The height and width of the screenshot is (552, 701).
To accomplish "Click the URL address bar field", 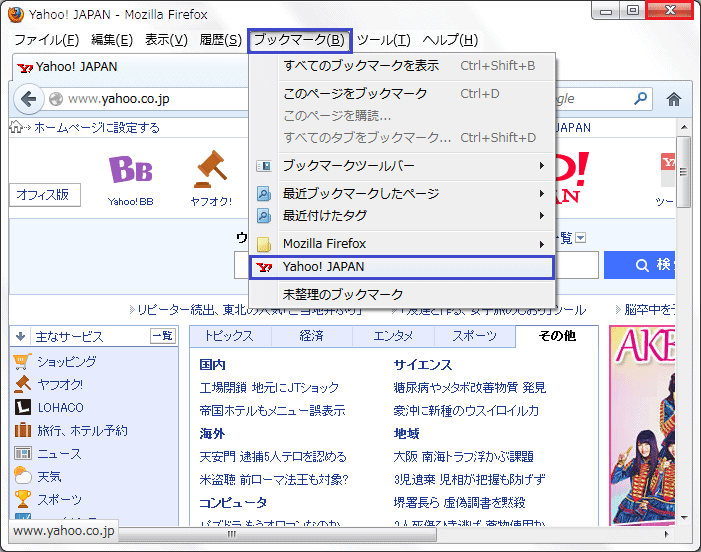I will (x=150, y=99).
